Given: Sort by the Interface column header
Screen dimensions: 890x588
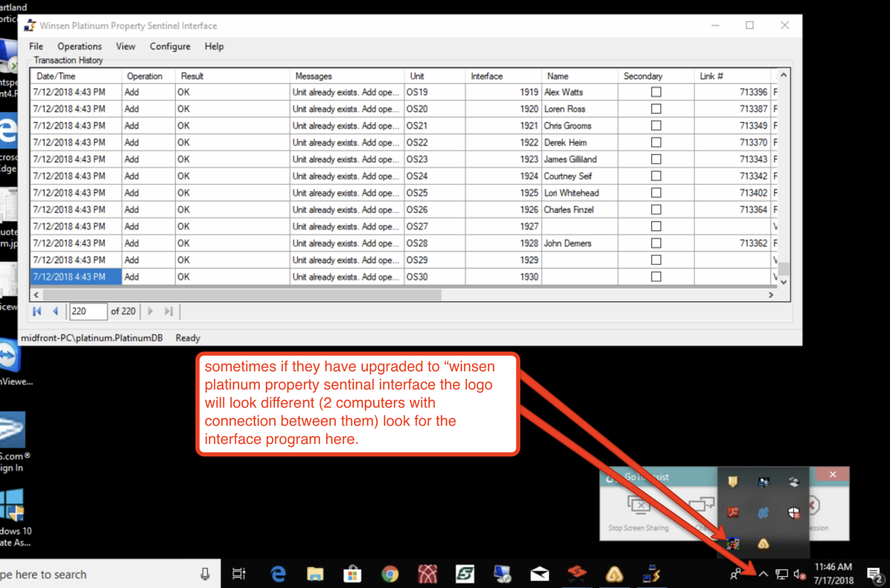Looking at the screenshot, I should [x=503, y=76].
